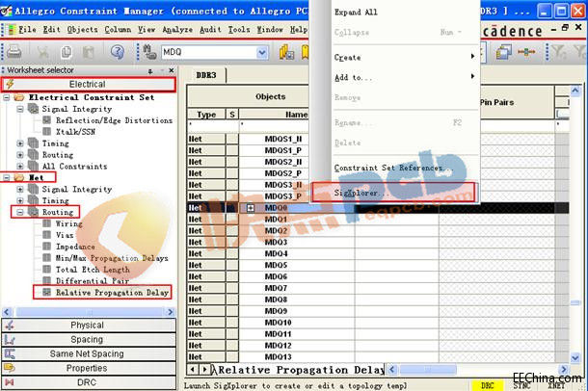Pin the Worksheet selector panel
This screenshot has height=391, width=588.
point(150,71)
